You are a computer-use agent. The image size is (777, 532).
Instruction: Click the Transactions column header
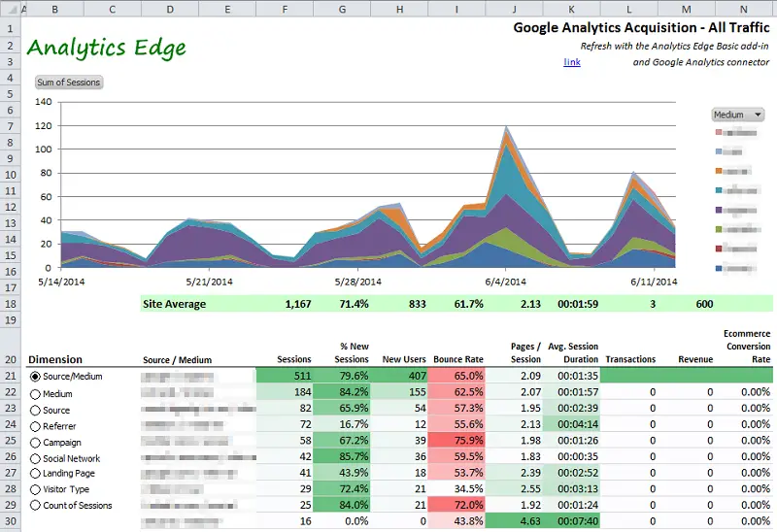tap(630, 359)
